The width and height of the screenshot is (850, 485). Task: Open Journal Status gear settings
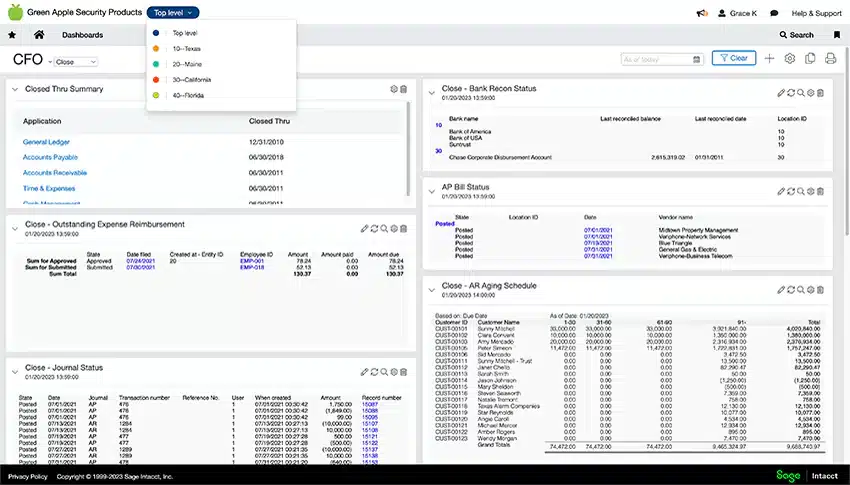tap(394, 372)
